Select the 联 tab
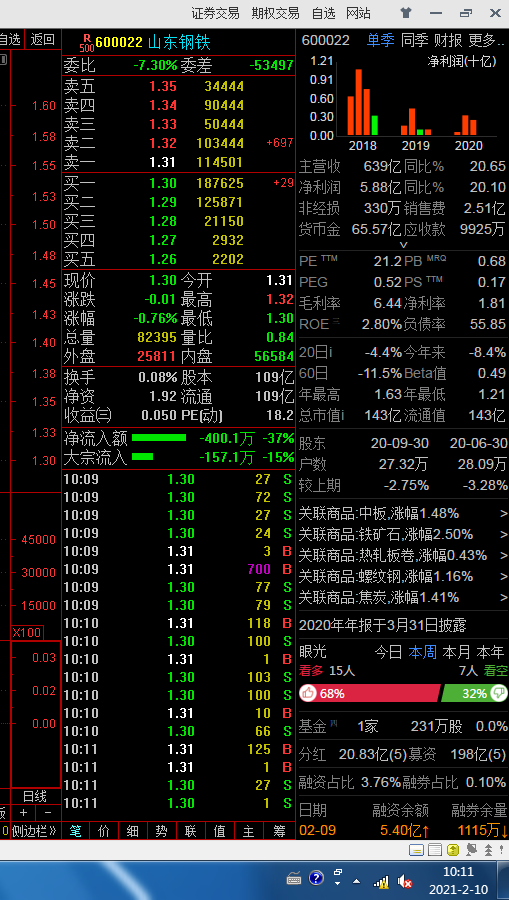The height and width of the screenshot is (900, 509). coord(191,831)
